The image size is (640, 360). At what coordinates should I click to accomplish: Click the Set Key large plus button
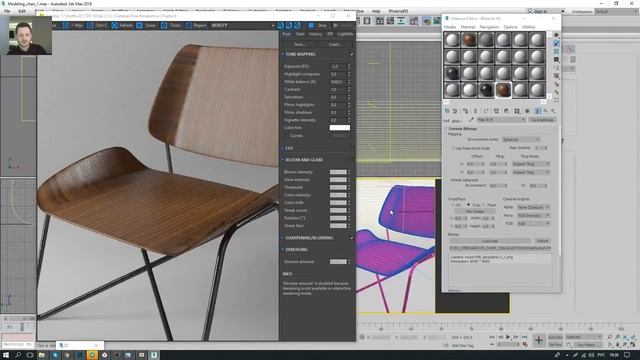(x=539, y=340)
